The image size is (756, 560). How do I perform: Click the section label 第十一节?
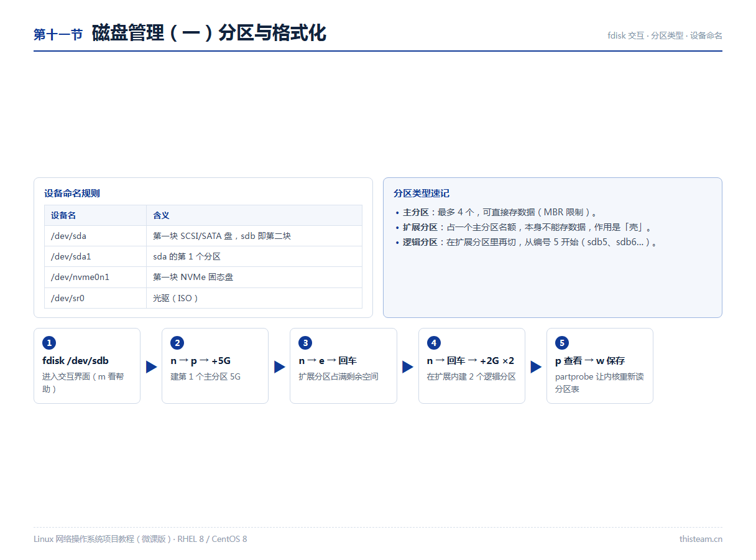point(58,35)
